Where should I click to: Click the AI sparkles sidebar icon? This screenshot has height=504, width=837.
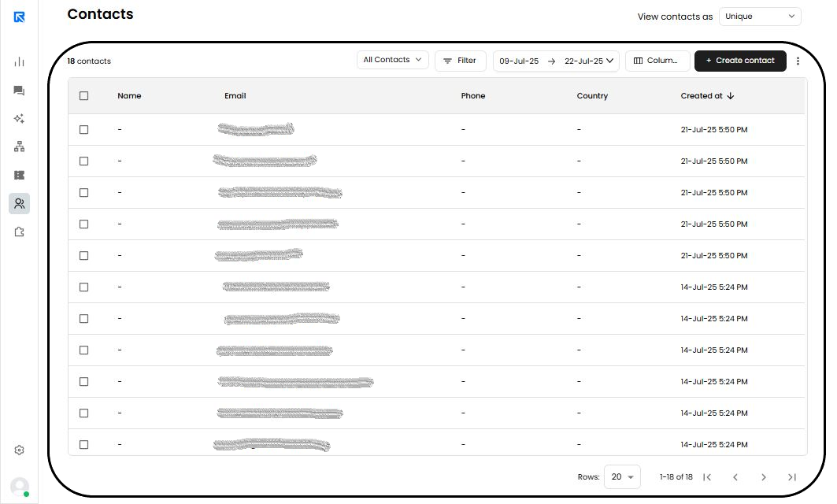click(x=20, y=119)
